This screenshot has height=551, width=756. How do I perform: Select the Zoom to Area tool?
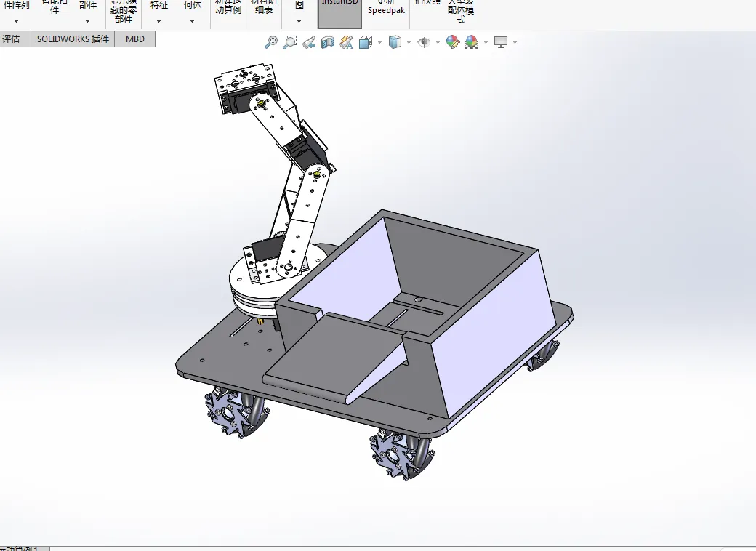290,42
